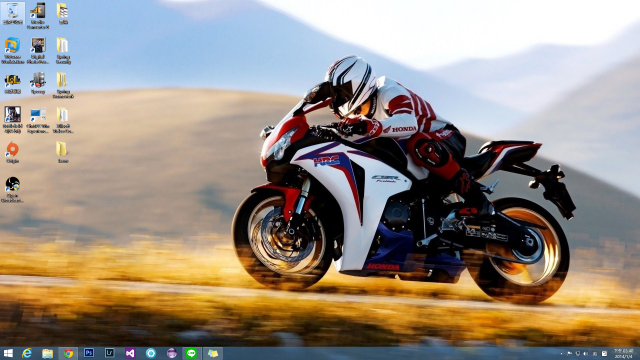Launch Lightroom from the taskbar

(x=109, y=353)
